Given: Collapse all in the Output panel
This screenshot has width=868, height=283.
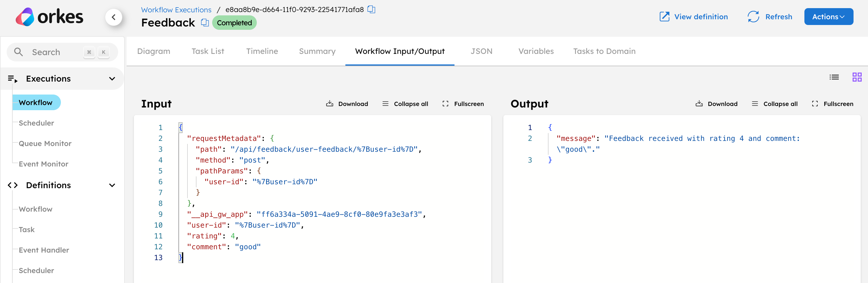Looking at the screenshot, I should [x=775, y=104].
